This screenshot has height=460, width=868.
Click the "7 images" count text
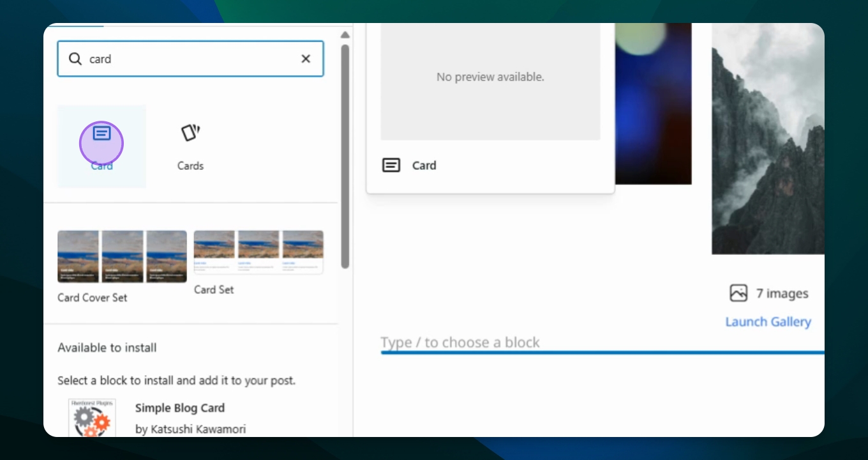(x=782, y=294)
